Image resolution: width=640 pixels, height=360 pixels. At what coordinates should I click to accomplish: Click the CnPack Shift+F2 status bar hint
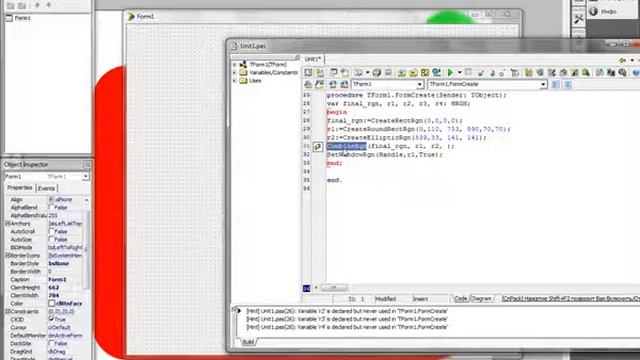click(x=571, y=299)
